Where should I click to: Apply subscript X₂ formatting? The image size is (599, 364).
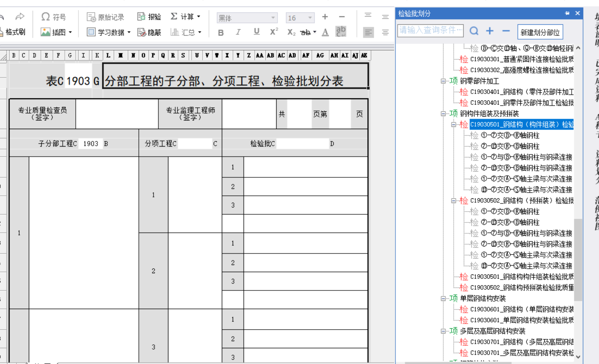(291, 32)
